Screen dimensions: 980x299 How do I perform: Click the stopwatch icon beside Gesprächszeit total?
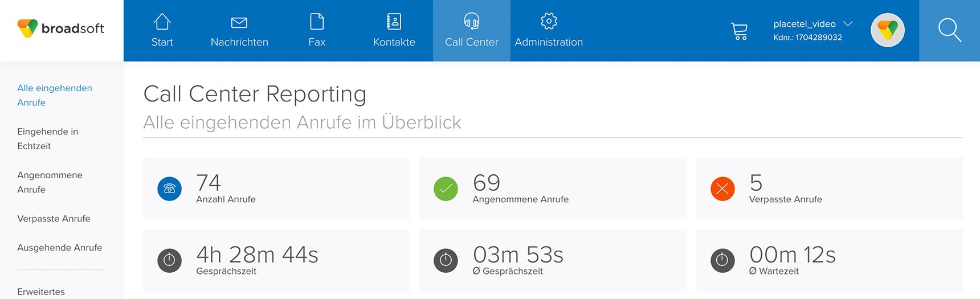coord(169,261)
